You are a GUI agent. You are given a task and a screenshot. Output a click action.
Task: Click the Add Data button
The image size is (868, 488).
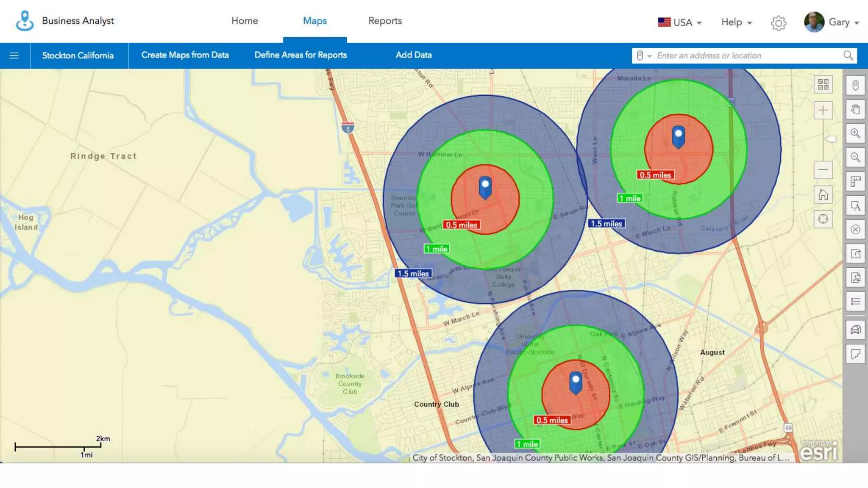click(x=413, y=55)
